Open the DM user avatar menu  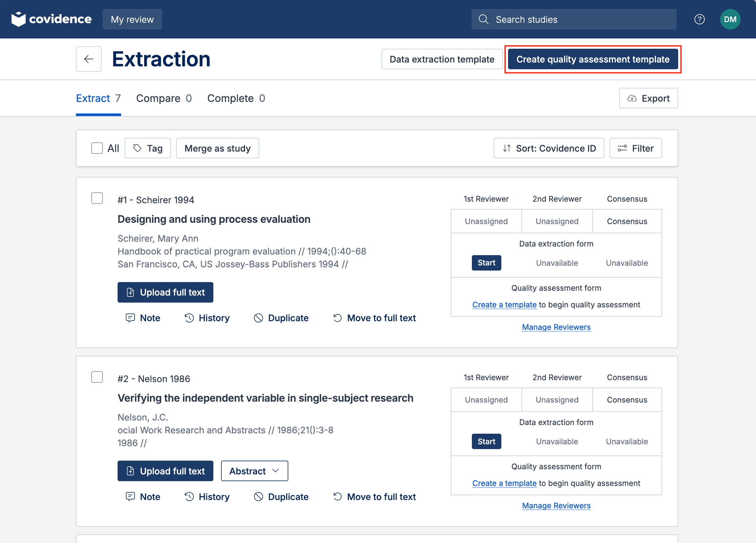730,19
